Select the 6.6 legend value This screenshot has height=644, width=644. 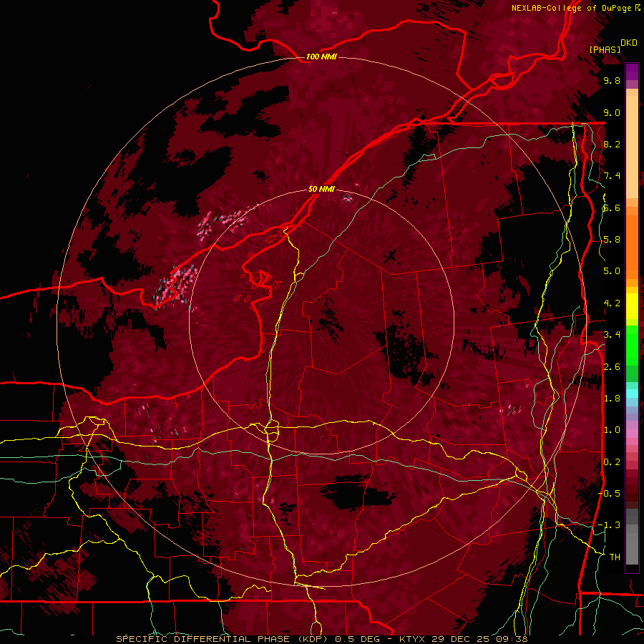(612, 208)
